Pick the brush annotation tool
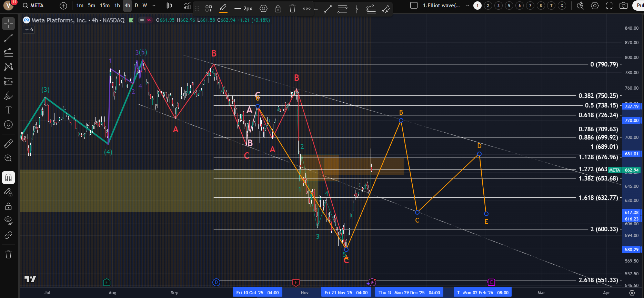This screenshot has width=644, height=298. pos(8,96)
